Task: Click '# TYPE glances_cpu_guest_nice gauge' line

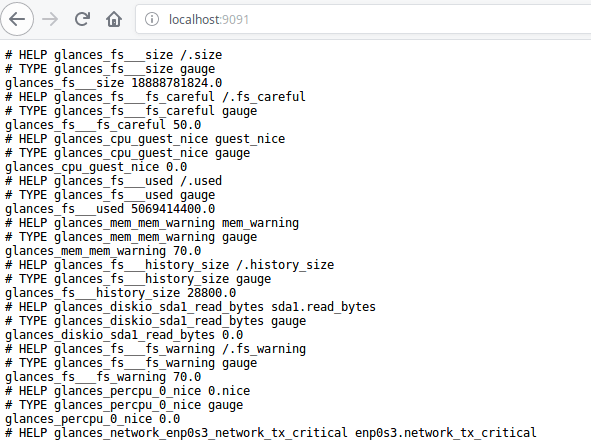Action: coord(127,153)
